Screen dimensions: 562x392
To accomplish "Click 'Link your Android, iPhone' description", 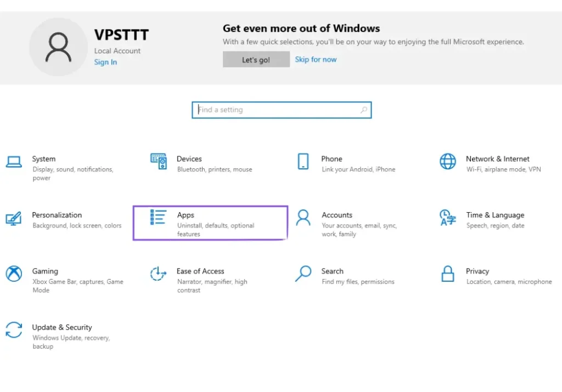I will click(x=358, y=169).
